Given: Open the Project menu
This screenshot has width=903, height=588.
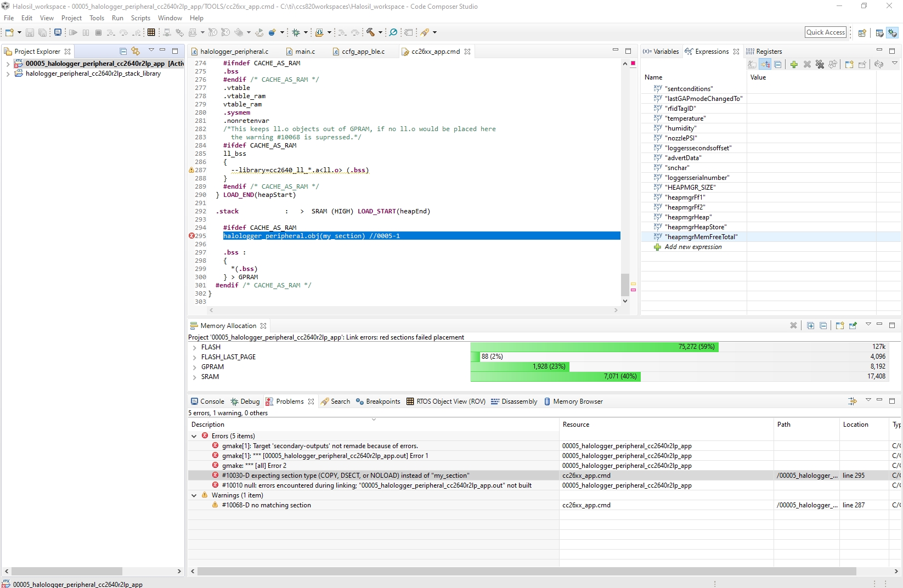Looking at the screenshot, I should pos(71,18).
